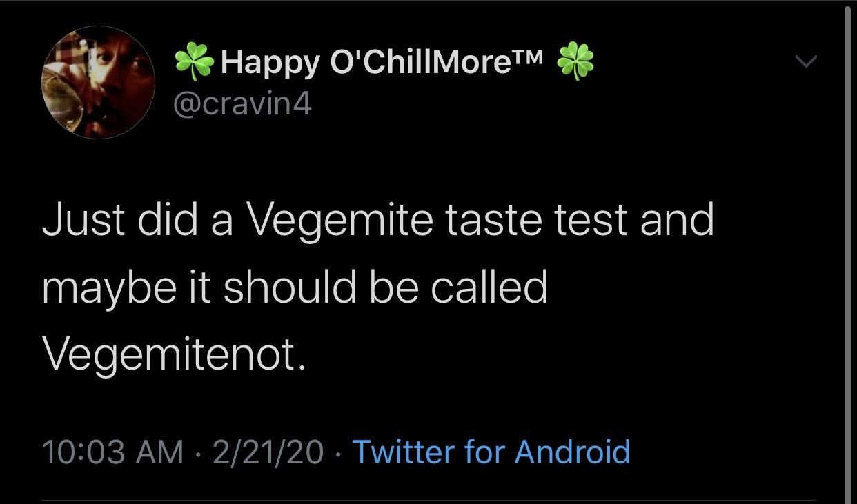The width and height of the screenshot is (857, 504).
Task: Click the 2/21/20 date
Action: (x=268, y=452)
